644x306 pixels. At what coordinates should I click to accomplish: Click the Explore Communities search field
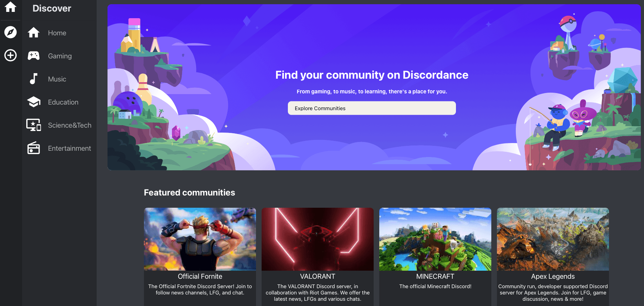[372, 108]
